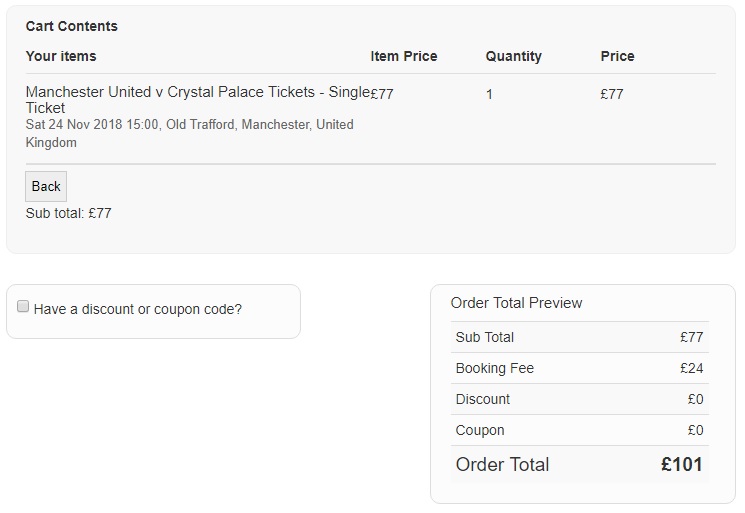The height and width of the screenshot is (513, 745).
Task: Click the £24 booking fee amount
Action: coord(691,368)
